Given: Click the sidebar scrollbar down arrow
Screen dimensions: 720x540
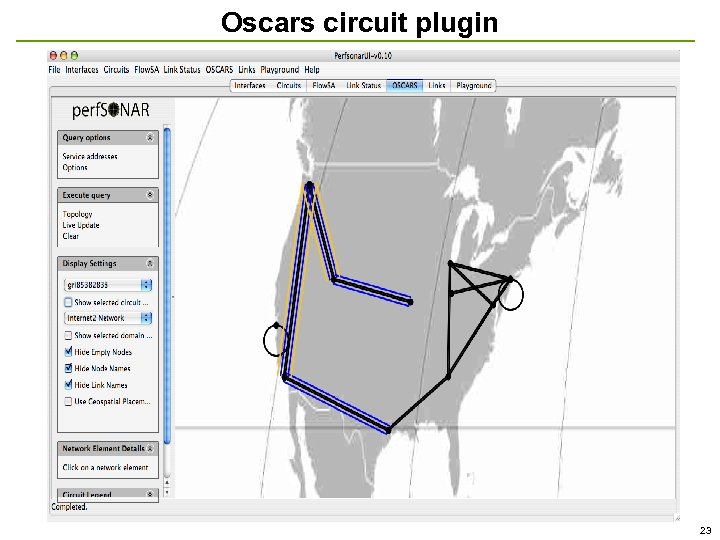Looking at the screenshot, I should (x=167, y=492).
